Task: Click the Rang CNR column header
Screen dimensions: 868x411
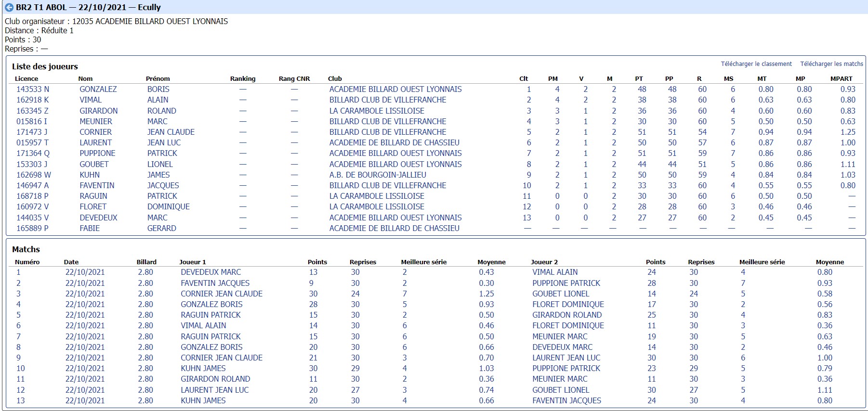Action: 294,78
